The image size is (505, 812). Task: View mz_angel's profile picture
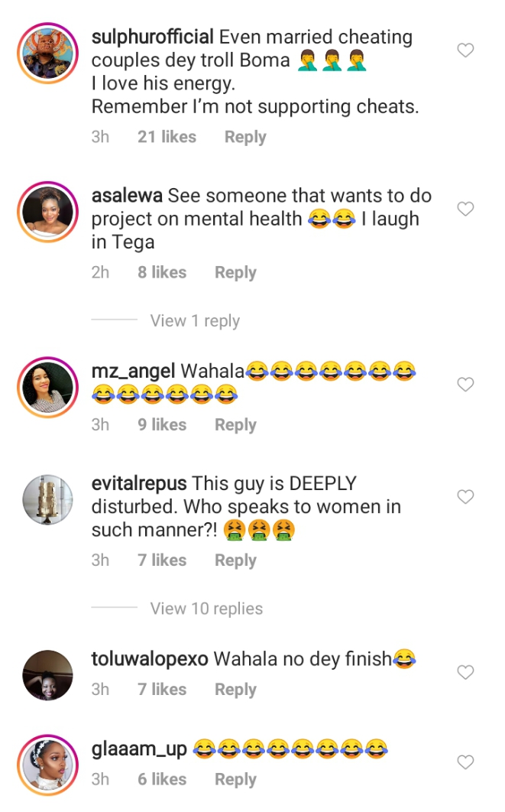pos(48,386)
